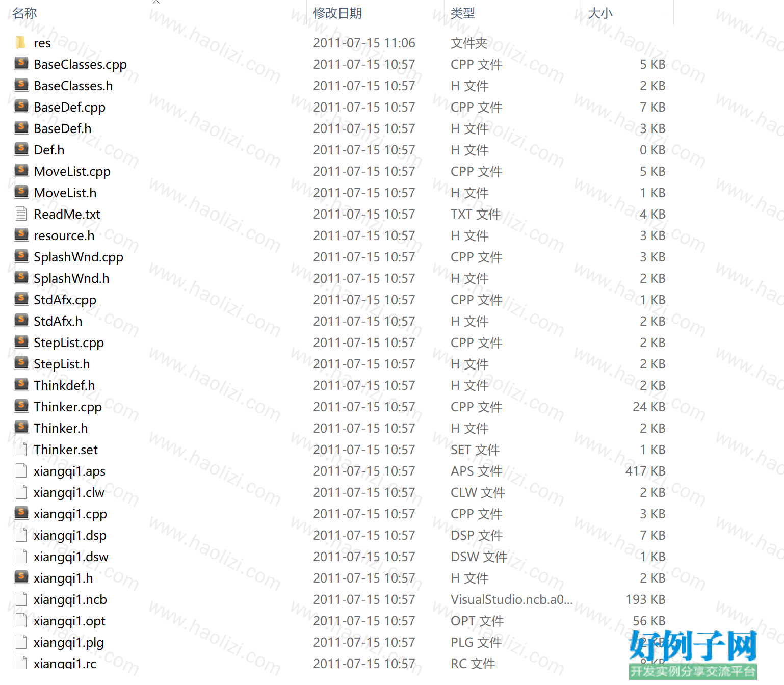Select file name StdAfx.h
784x685 pixels.
[x=58, y=322]
